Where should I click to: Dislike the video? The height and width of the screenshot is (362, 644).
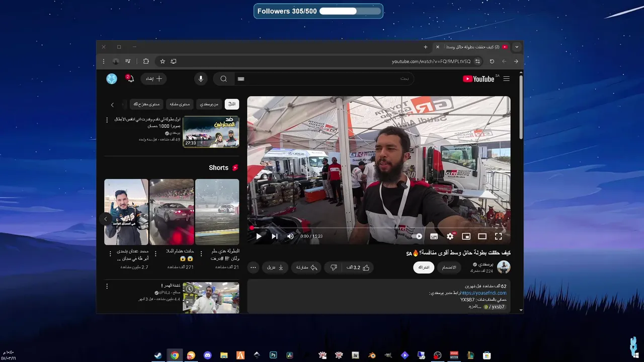pyautogui.click(x=333, y=267)
